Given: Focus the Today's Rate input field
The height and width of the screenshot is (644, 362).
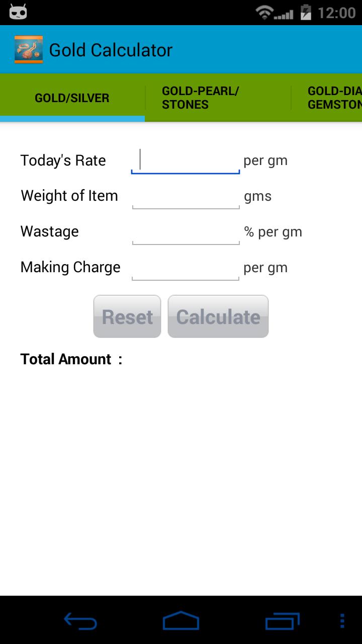Looking at the screenshot, I should [x=186, y=161].
